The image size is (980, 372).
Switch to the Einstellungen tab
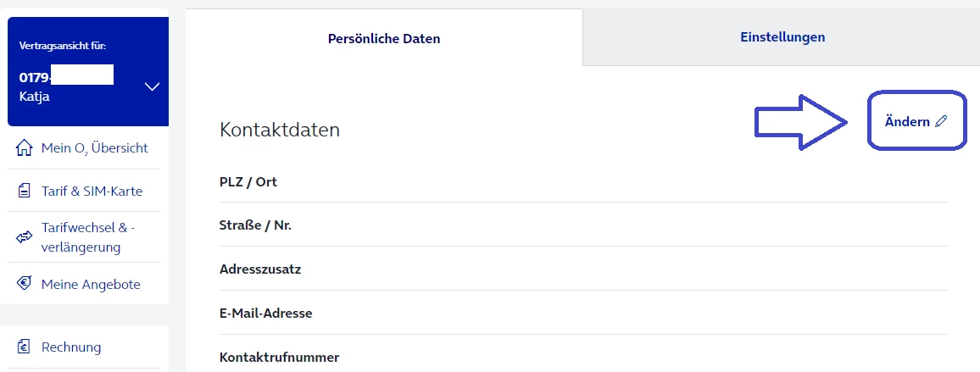[x=782, y=37]
